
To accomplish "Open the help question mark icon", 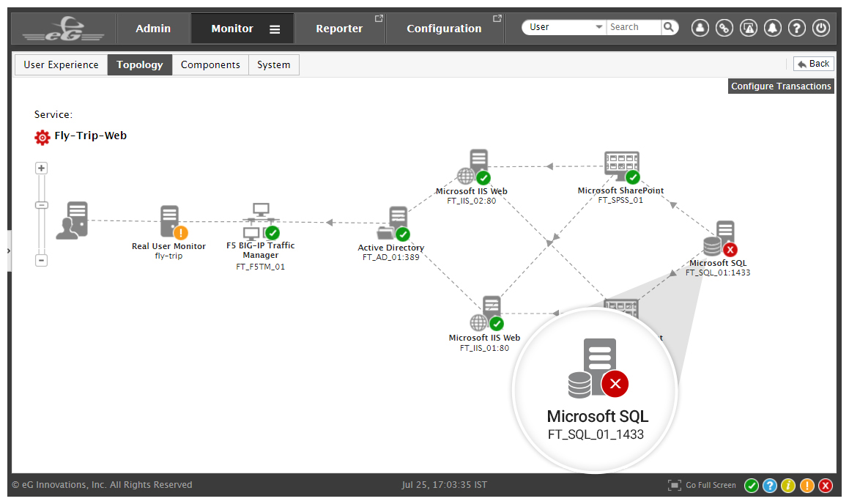I will (797, 28).
